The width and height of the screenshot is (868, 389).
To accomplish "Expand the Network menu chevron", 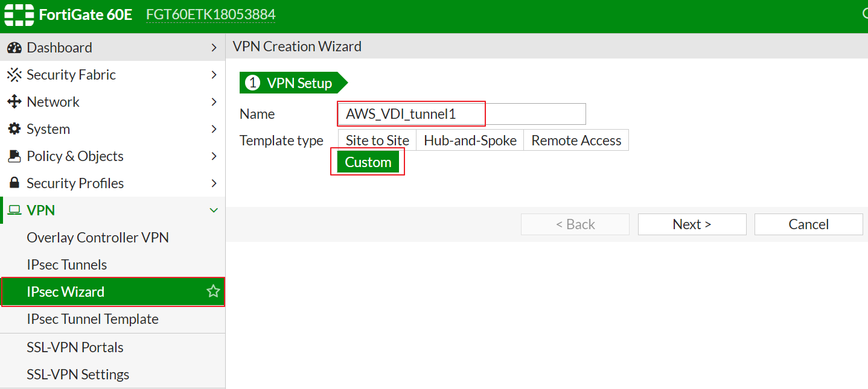I will (214, 102).
